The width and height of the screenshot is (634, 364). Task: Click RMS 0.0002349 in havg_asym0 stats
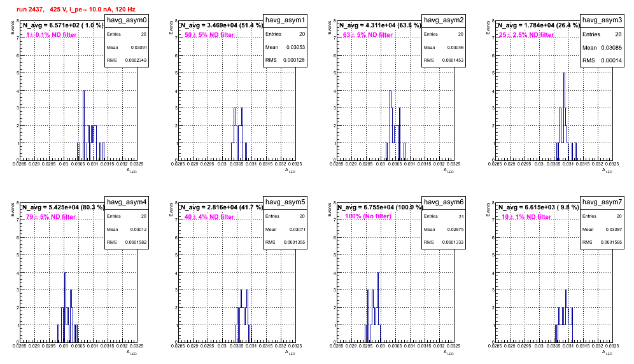(127, 60)
